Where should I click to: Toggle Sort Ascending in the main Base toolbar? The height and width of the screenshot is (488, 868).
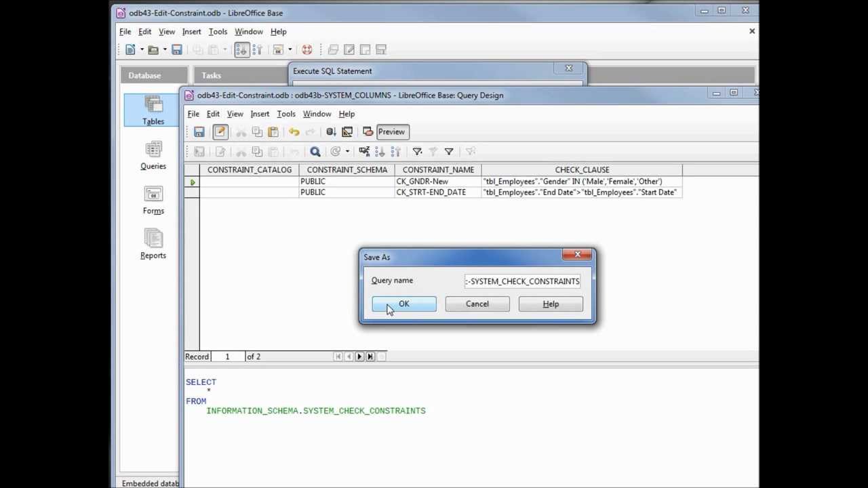[x=242, y=49]
